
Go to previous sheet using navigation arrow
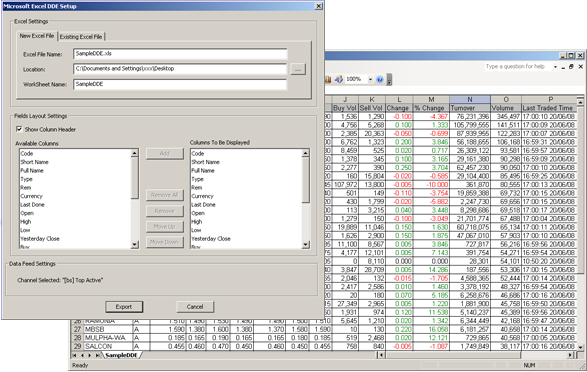coord(82,355)
